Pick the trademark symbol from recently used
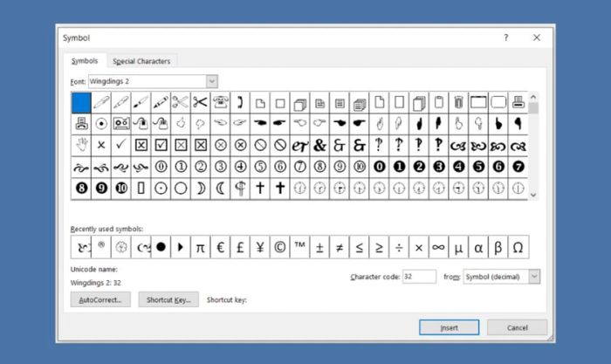611x364 pixels. [x=299, y=247]
